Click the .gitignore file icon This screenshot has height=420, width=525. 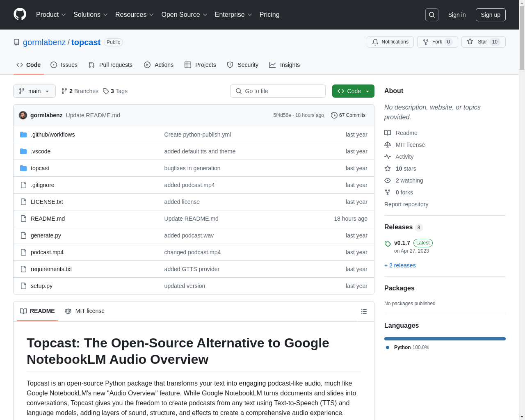23,185
